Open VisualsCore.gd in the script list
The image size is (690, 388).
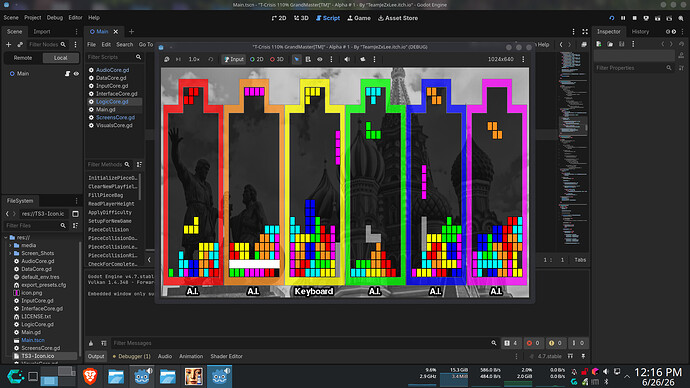coord(114,125)
